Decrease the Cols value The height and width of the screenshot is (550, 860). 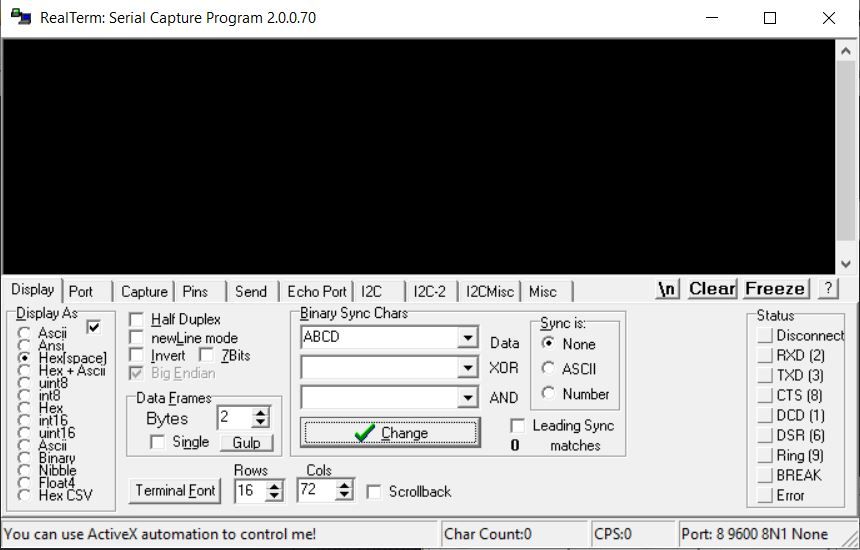point(344,496)
